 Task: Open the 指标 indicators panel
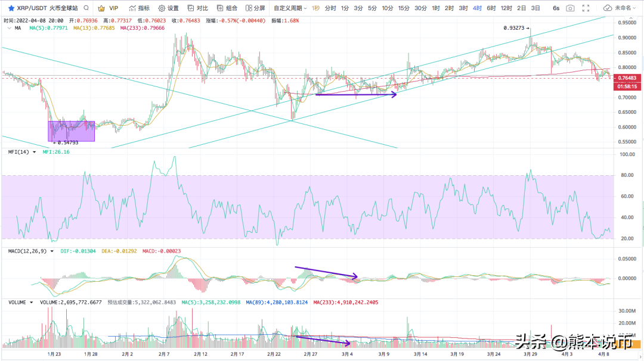pos(139,8)
